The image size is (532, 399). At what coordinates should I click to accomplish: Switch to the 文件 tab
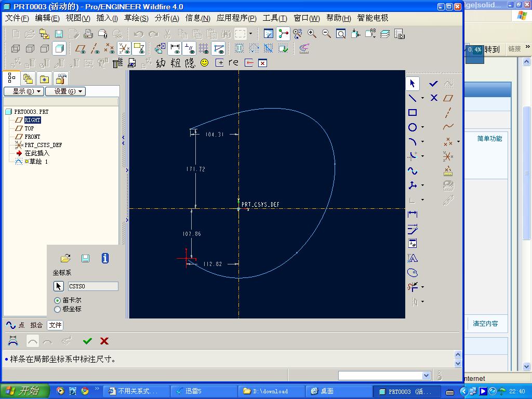pyautogui.click(x=55, y=325)
